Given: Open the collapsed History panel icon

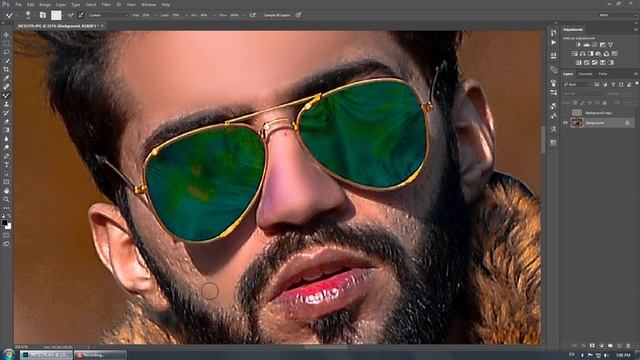Looking at the screenshot, I should coord(553,33).
